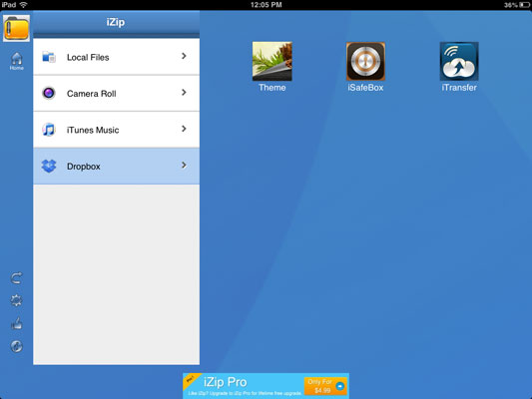Tap the Only For $4.99 button

tap(325, 386)
